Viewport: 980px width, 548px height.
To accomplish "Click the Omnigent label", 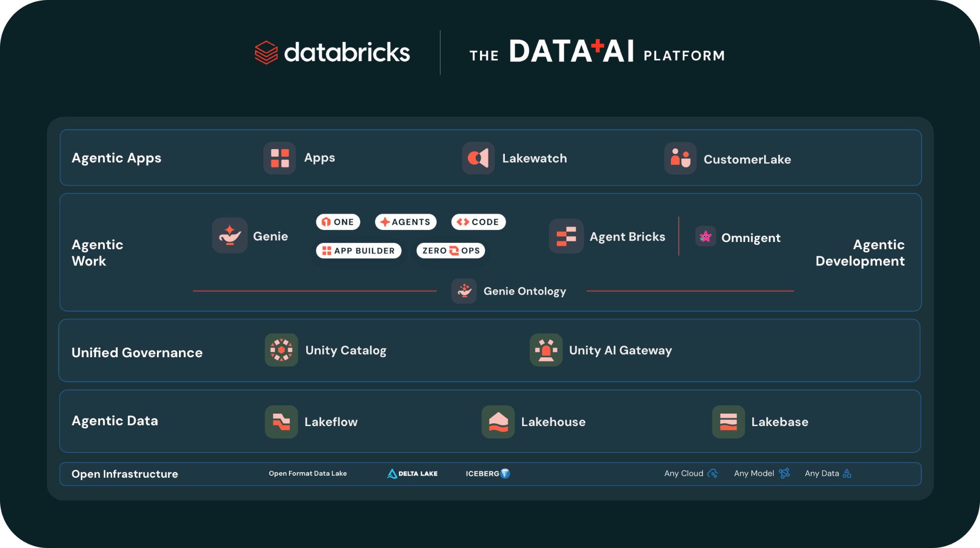I will coord(751,238).
